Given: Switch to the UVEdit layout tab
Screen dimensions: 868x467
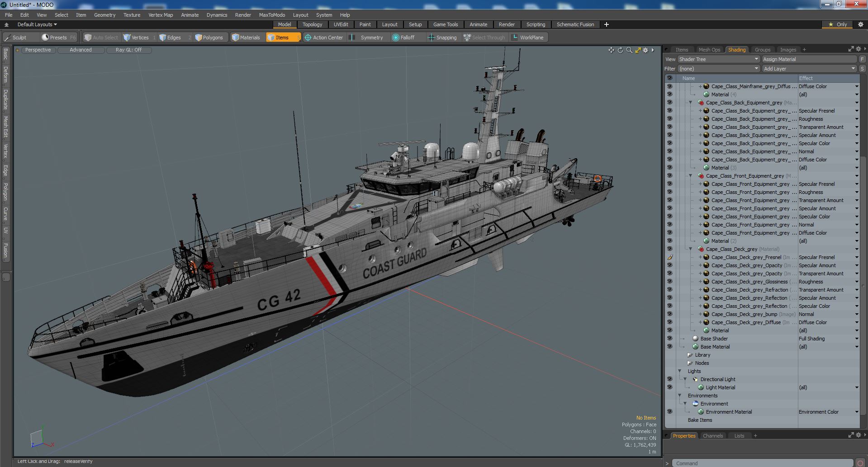Looking at the screenshot, I should (x=341, y=24).
